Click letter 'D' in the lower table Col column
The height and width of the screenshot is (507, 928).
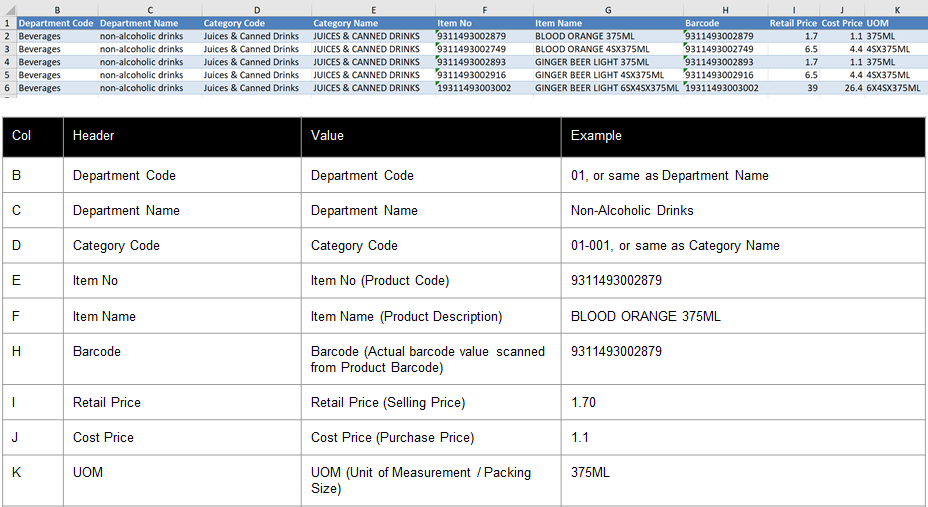point(16,246)
